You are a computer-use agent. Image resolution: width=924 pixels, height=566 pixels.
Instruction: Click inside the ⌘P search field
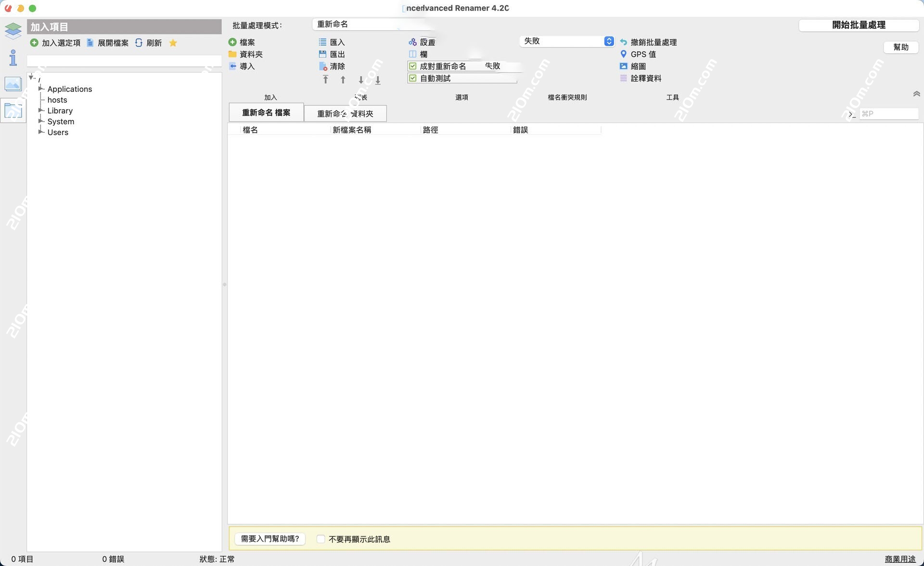click(889, 114)
